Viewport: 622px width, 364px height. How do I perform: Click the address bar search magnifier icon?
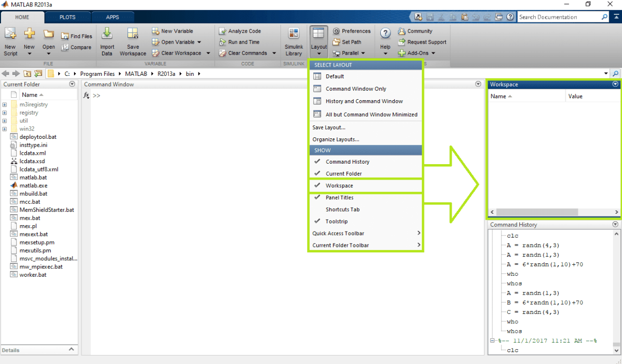616,74
